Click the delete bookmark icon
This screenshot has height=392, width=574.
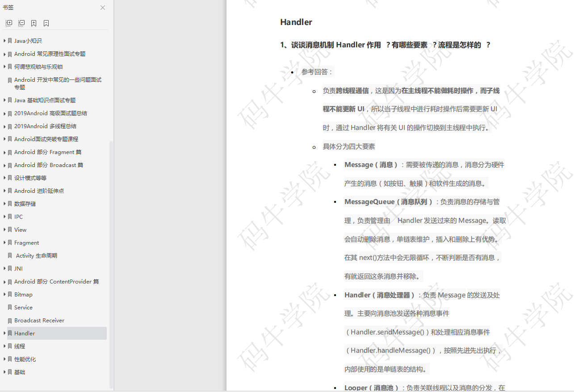tap(46, 23)
